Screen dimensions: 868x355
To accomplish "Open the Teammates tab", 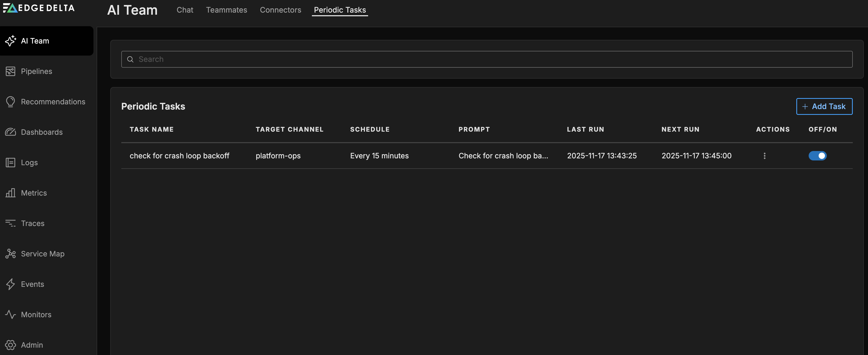I will pos(226,10).
